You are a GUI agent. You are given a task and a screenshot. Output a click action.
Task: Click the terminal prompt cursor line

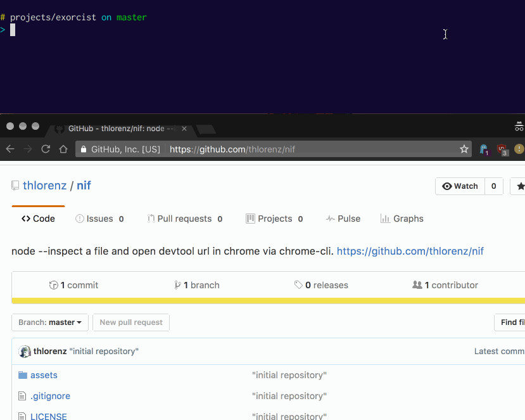coord(13,30)
